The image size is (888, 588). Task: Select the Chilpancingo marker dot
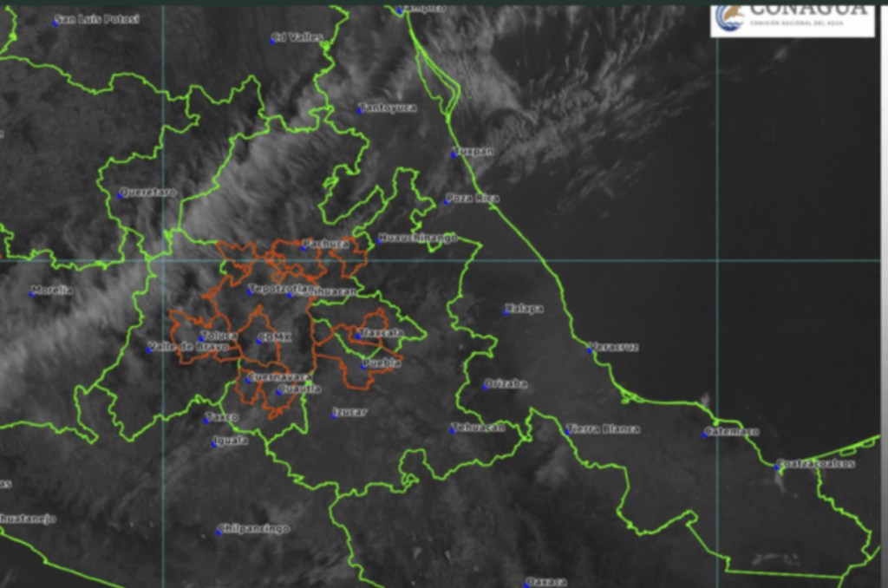[x=219, y=532]
